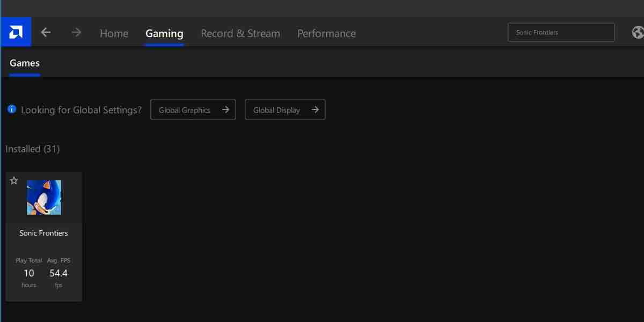This screenshot has width=644, height=322.
Task: Click the forward navigation arrow
Action: [76, 32]
